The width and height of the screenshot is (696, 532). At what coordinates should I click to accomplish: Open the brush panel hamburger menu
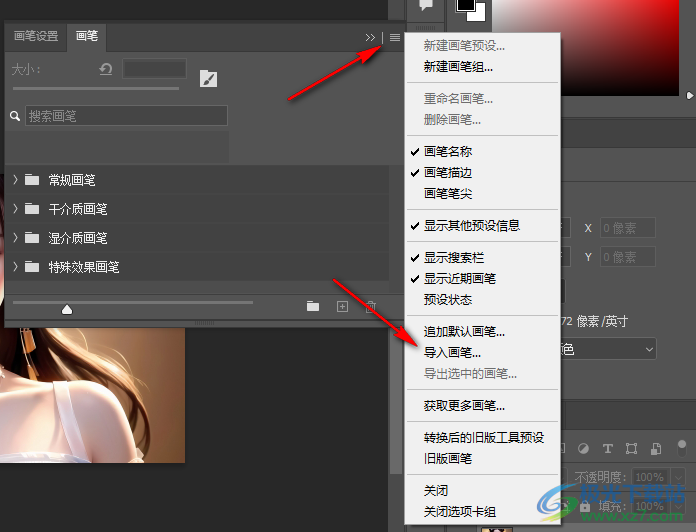click(x=395, y=38)
